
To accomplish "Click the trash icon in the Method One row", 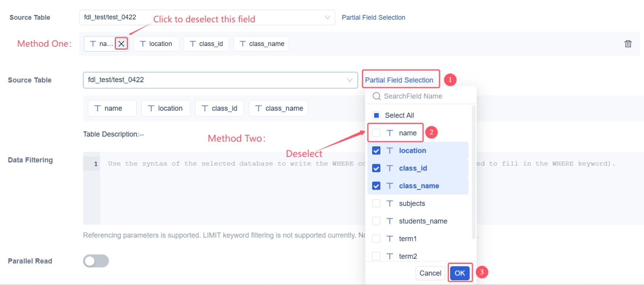I will point(628,44).
